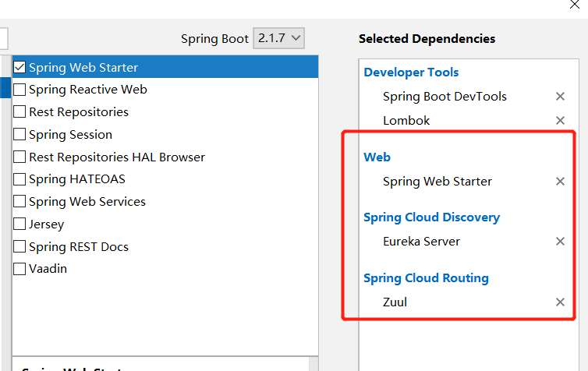
Task: Select Eureka Server in selected dependencies
Action: coord(421,242)
